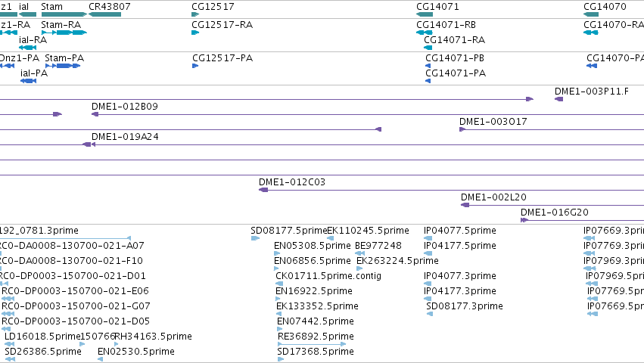Select the SD08177.3prime EST arrow
This screenshot has width=644, height=363.
pos(430,314)
